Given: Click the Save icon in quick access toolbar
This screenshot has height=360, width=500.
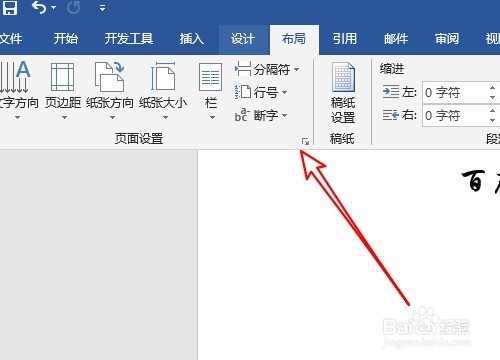Looking at the screenshot, I should point(10,7).
